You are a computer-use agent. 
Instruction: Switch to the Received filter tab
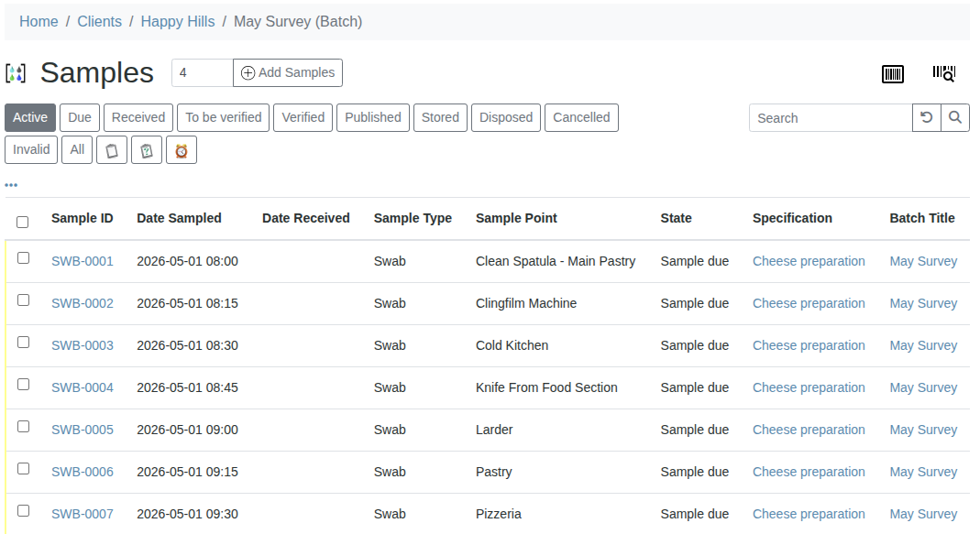pyautogui.click(x=138, y=117)
